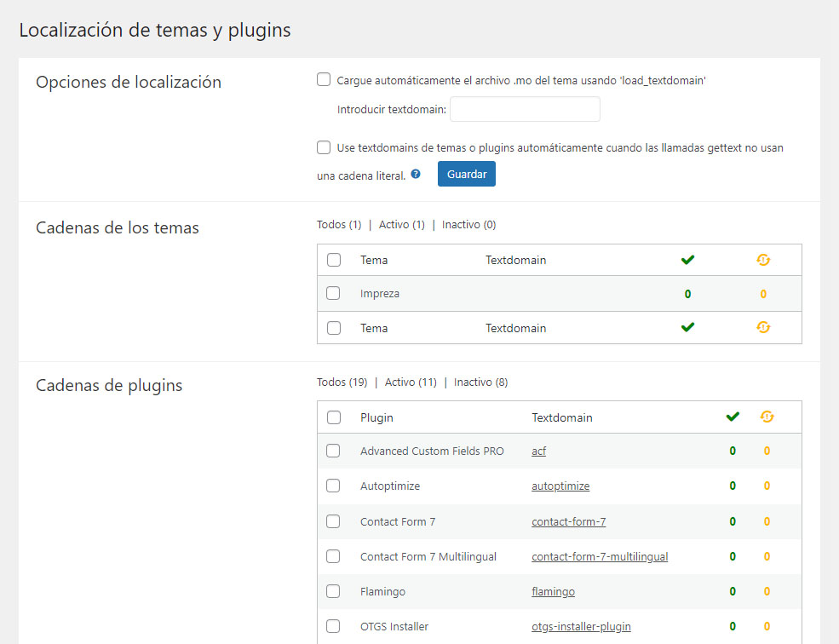
Task: Filter plugins by Activo (11)
Action: 411,382
